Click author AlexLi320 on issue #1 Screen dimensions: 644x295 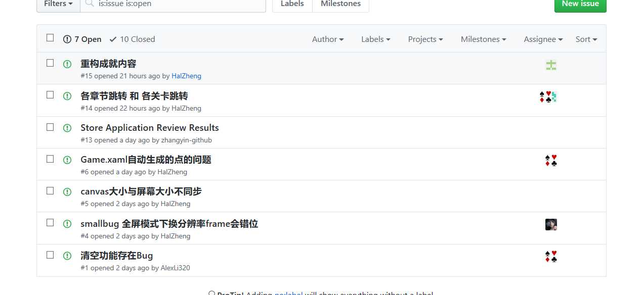(x=176, y=268)
